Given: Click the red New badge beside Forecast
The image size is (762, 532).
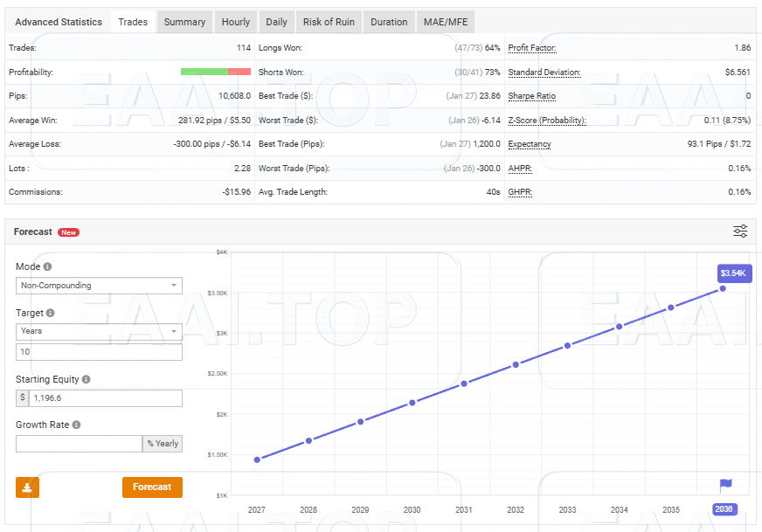Looking at the screenshot, I should 69,232.
